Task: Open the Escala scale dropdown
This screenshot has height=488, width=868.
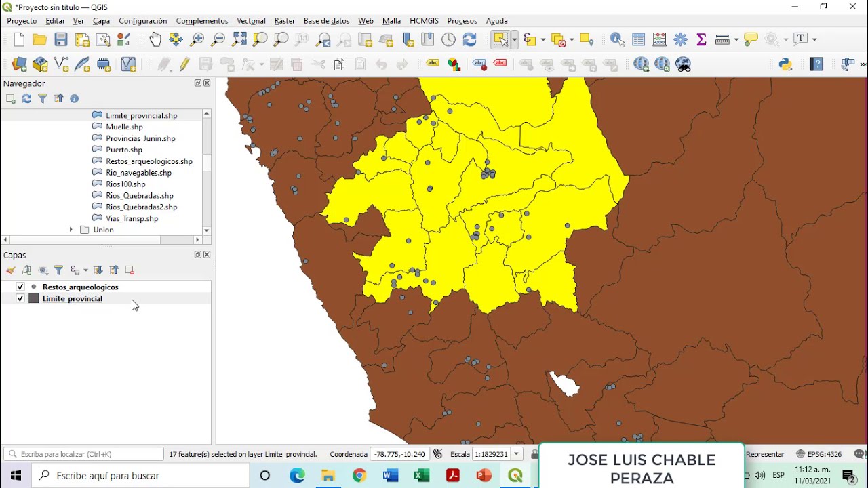Action: 517,454
